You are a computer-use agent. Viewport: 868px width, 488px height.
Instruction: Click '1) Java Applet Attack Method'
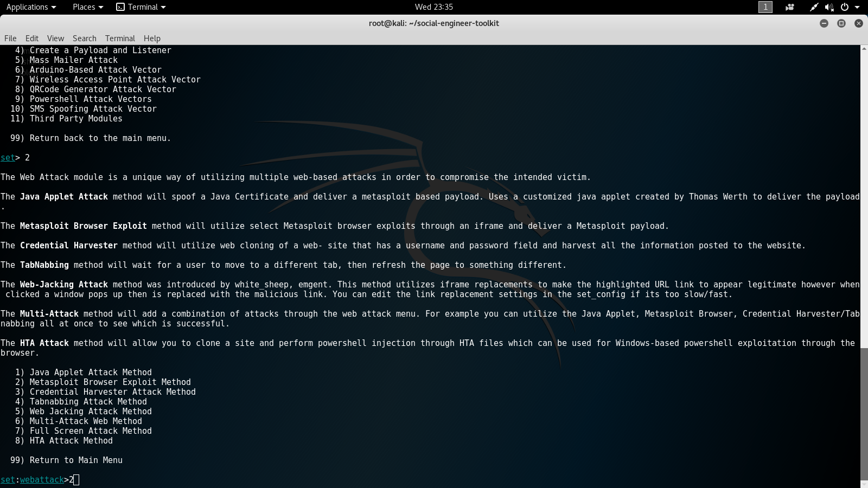tap(84, 373)
